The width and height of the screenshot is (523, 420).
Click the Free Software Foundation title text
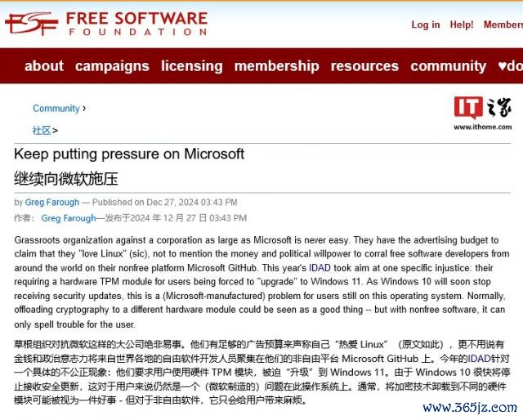coord(137,24)
